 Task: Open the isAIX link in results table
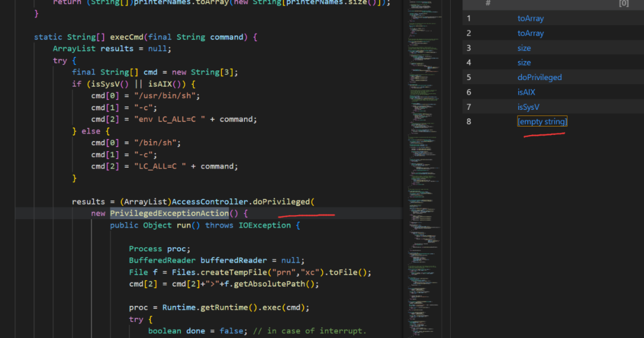(x=526, y=92)
